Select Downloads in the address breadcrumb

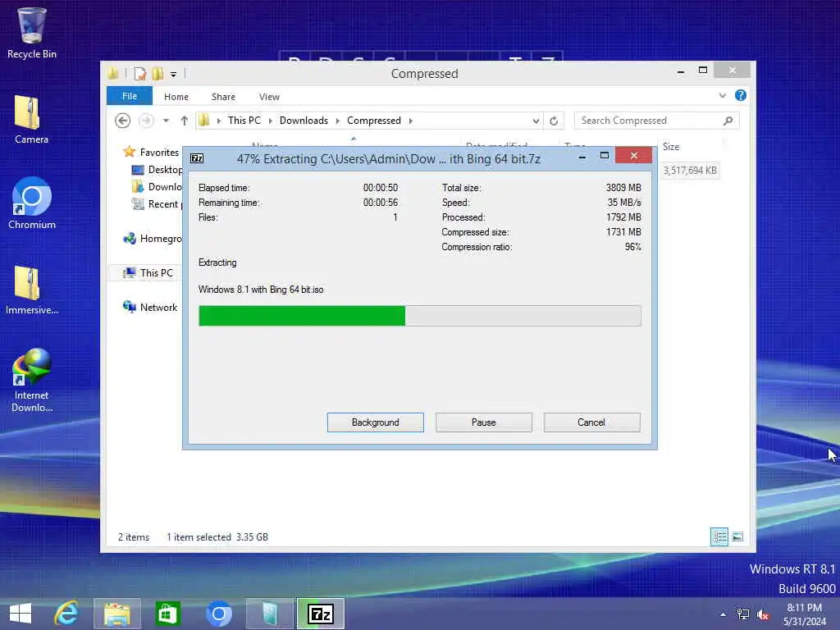[304, 121]
